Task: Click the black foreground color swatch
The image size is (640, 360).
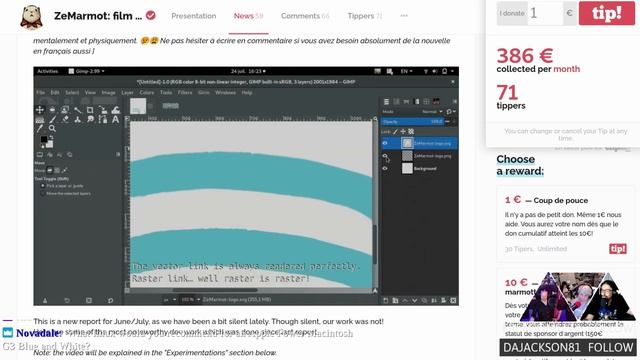Action: click(x=44, y=140)
